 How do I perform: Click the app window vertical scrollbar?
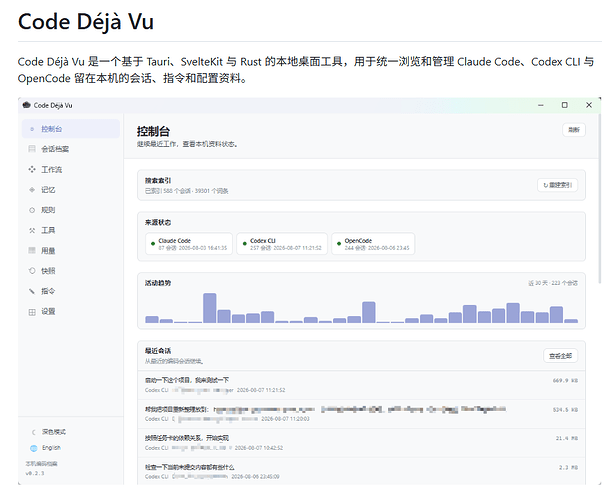(599, 198)
